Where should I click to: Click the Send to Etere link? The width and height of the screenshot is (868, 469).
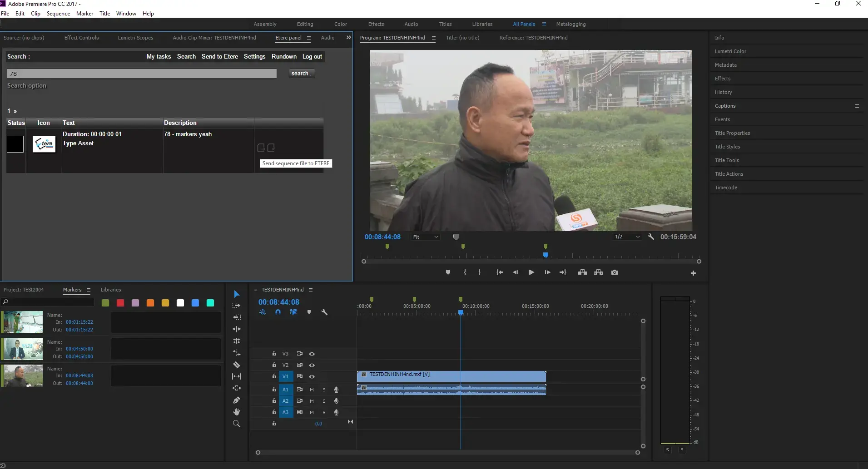(x=219, y=57)
